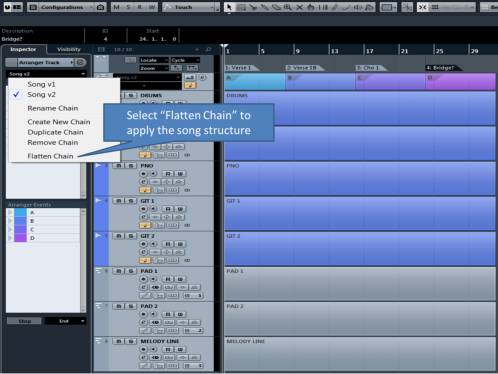Select the Object Selection arrow tool
The height and width of the screenshot is (374, 498).
(229, 7)
